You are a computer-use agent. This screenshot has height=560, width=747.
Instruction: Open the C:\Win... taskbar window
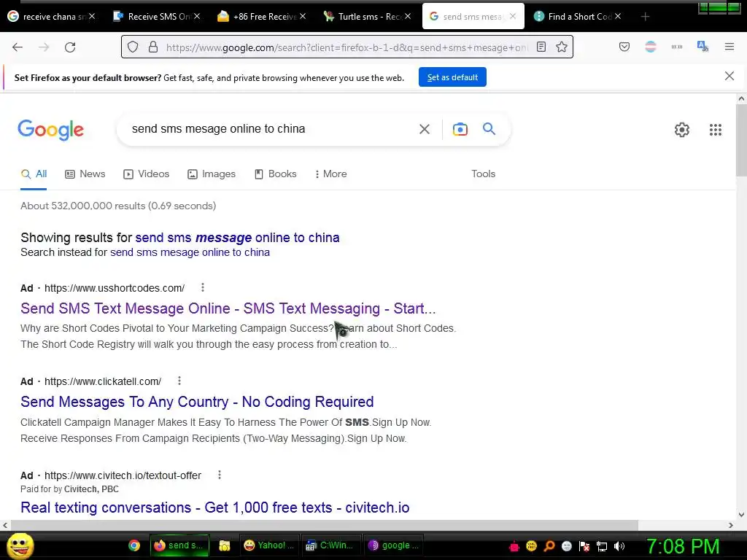(x=330, y=545)
